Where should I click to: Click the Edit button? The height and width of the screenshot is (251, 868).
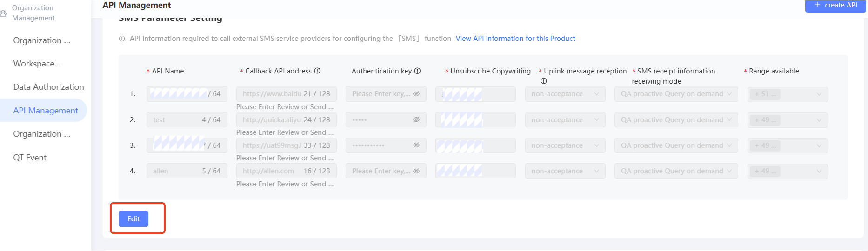(134, 219)
